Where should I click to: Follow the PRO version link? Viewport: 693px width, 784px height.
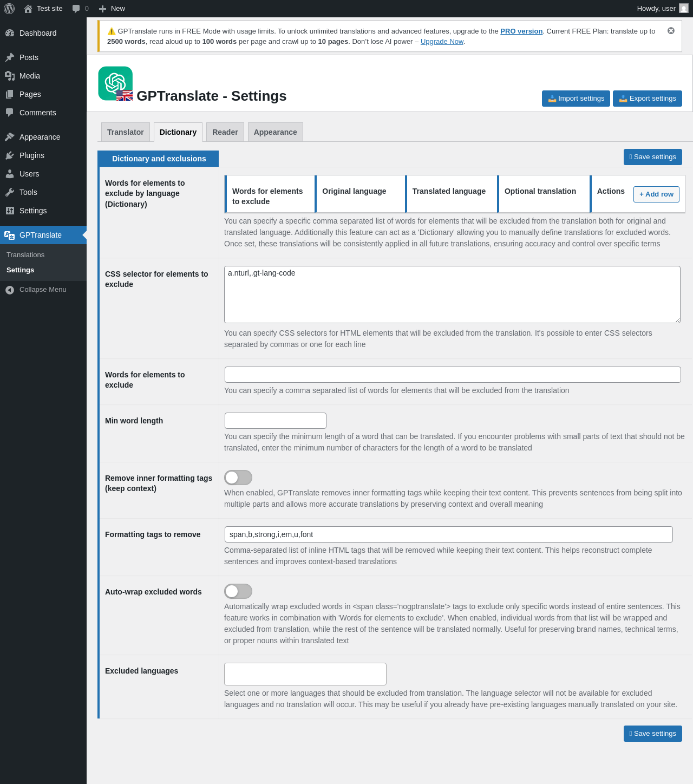click(x=521, y=31)
